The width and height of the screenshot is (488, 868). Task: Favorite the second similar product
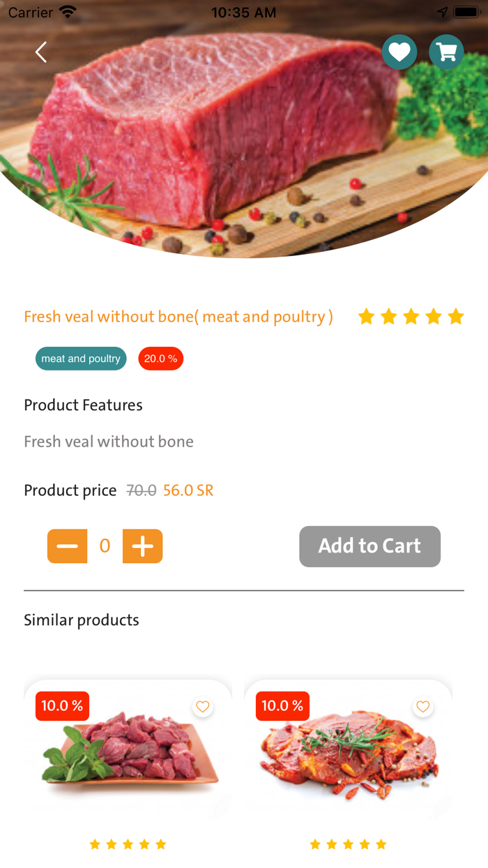point(422,707)
